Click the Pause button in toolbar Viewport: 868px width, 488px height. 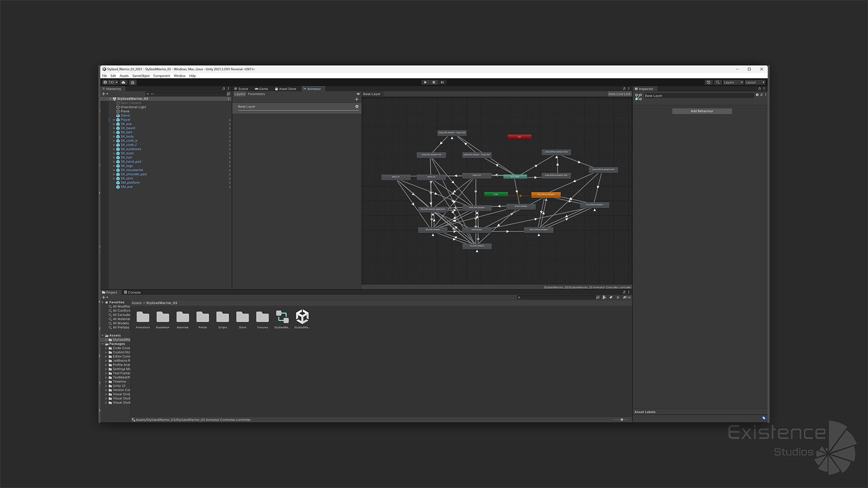[x=434, y=82]
